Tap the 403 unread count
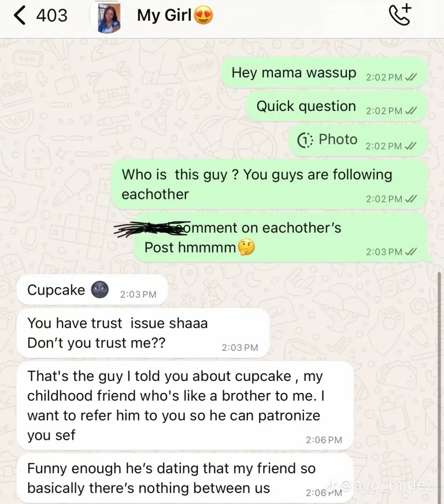 [51, 16]
